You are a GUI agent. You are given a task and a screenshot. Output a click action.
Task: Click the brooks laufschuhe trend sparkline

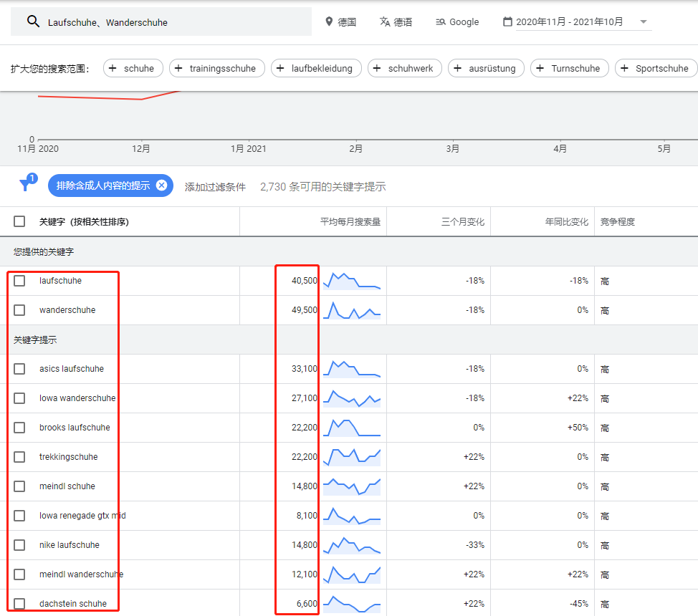click(x=352, y=428)
